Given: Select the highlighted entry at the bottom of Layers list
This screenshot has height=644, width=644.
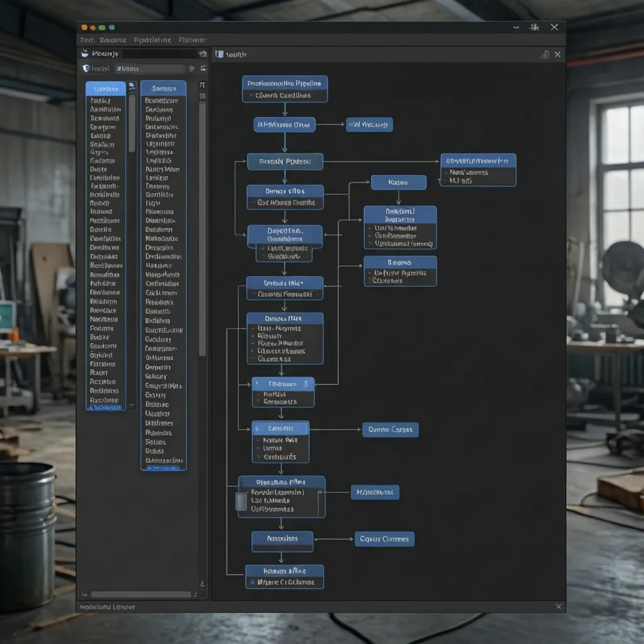Looking at the screenshot, I should tap(105, 408).
